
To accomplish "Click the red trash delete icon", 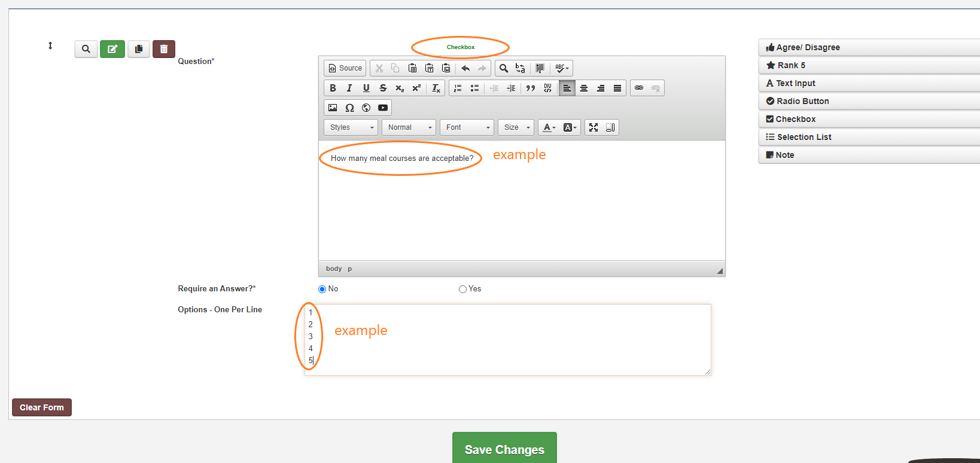I will [x=163, y=49].
